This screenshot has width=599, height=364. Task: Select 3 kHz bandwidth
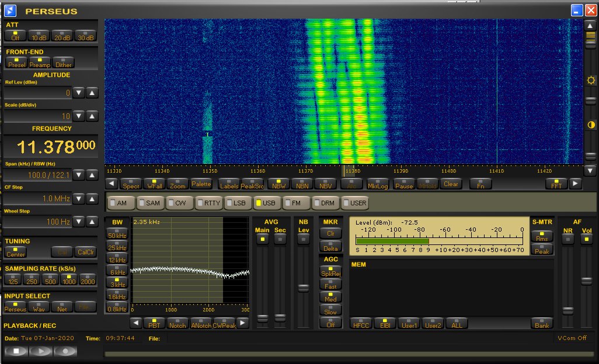pos(117,283)
